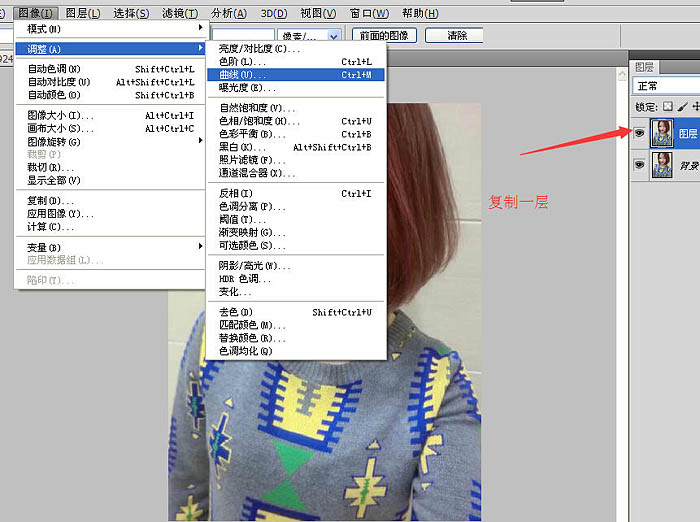The height and width of the screenshot is (522, 700).
Task: Expand the 变量 (B) submenu
Action: pyautogui.click(x=109, y=247)
